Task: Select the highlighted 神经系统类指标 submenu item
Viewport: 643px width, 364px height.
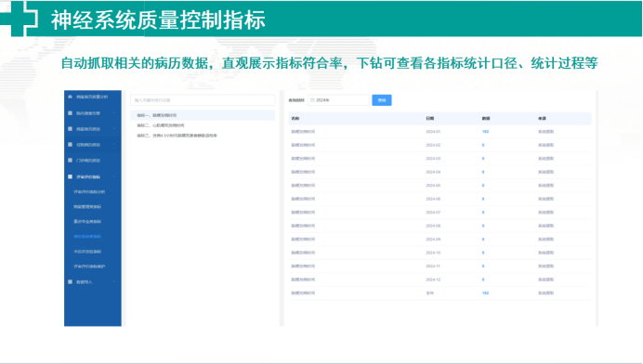Action: coord(87,237)
